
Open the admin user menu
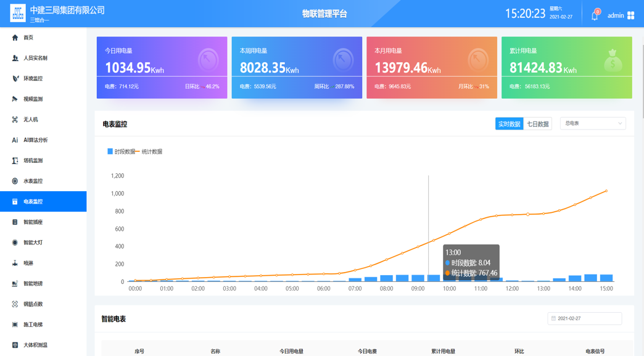pyautogui.click(x=616, y=15)
